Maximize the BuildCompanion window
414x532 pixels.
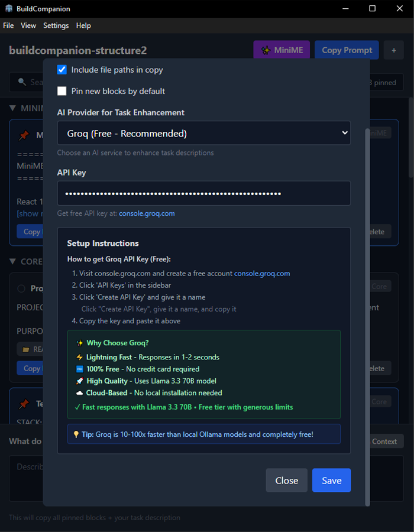tap(372, 8)
